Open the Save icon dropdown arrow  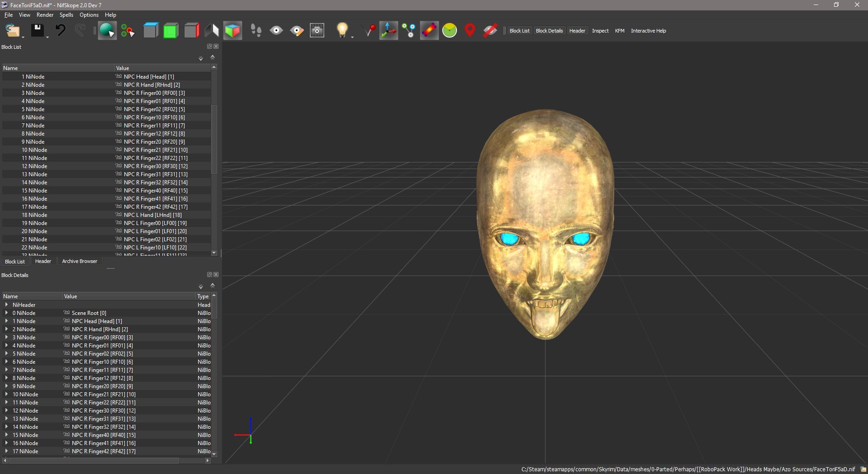47,37
